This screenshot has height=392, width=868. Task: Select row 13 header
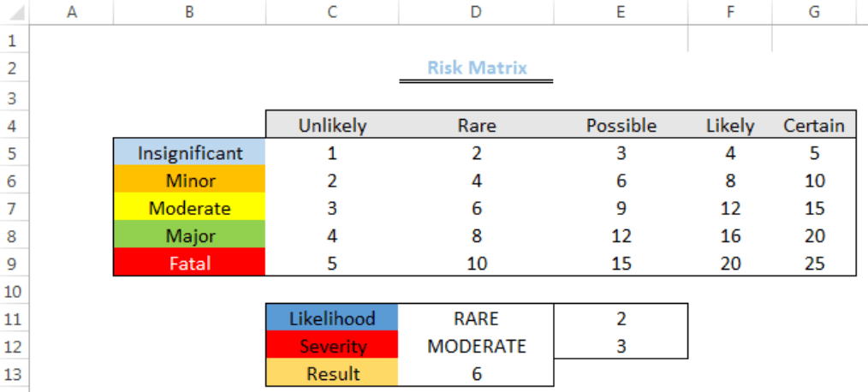click(x=12, y=374)
